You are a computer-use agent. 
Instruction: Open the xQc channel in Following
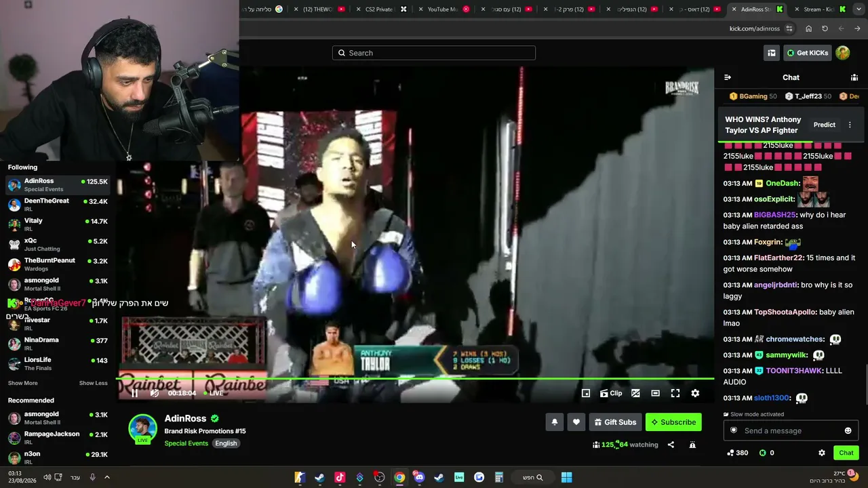(58, 244)
